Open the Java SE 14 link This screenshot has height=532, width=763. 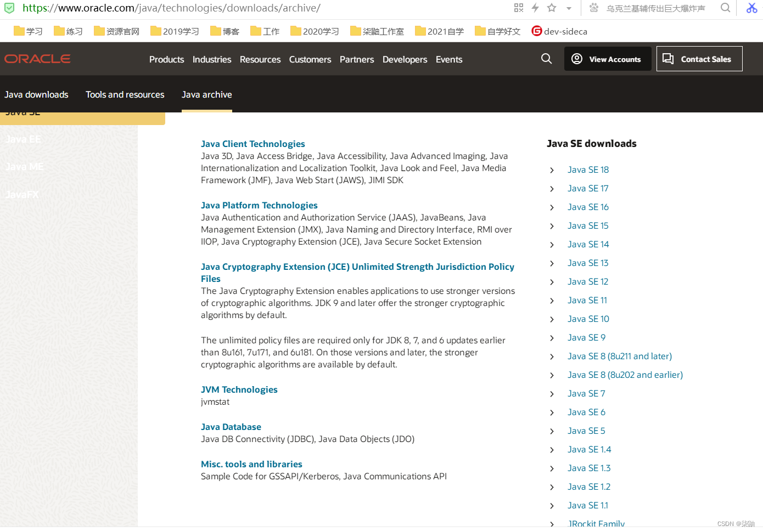[588, 244]
